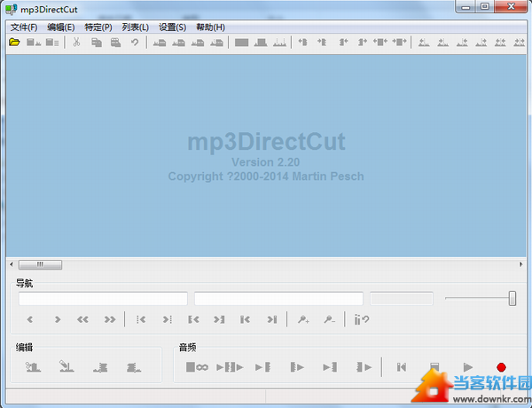Click the bracket jump to selection start icon
The height and width of the screenshot is (408, 532).
(193, 319)
